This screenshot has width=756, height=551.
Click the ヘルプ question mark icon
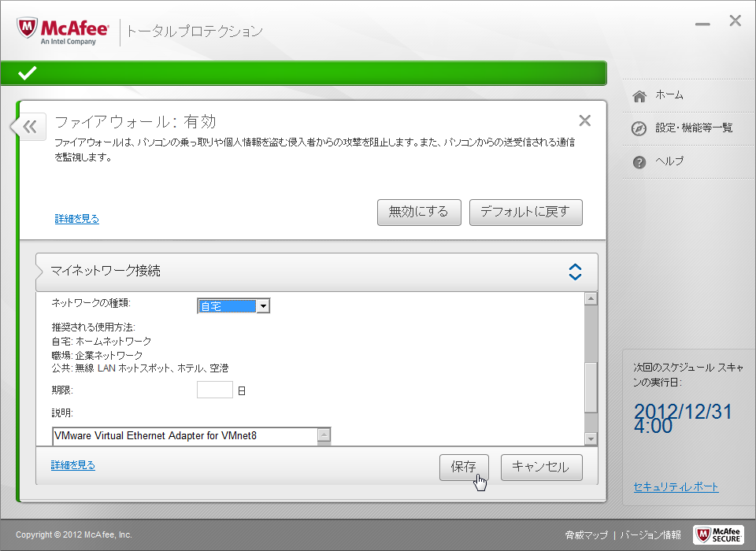639,162
